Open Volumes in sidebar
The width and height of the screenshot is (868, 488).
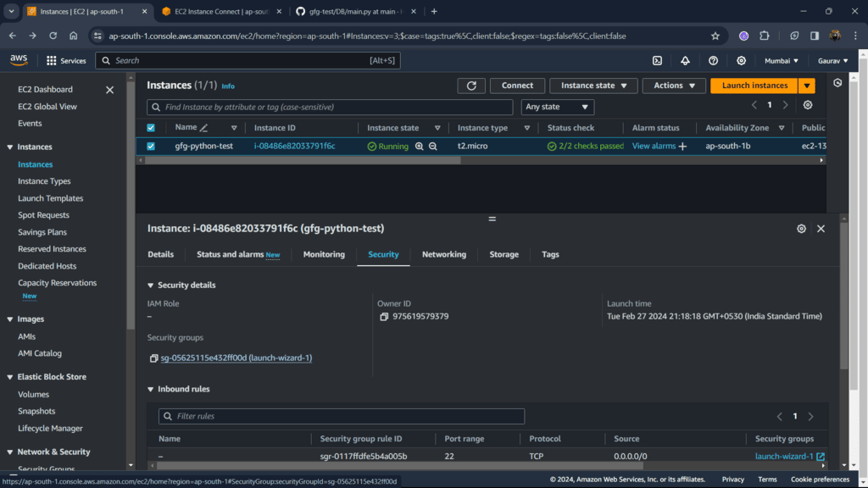pyautogui.click(x=33, y=395)
